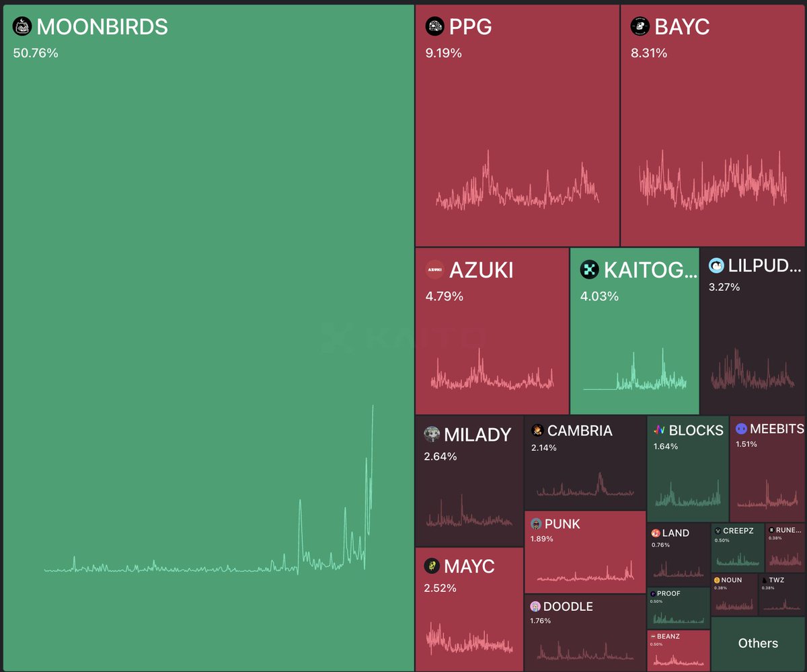Viewport: 807px width, 672px height.
Task: Select the PUNK title label
Action: (x=562, y=524)
